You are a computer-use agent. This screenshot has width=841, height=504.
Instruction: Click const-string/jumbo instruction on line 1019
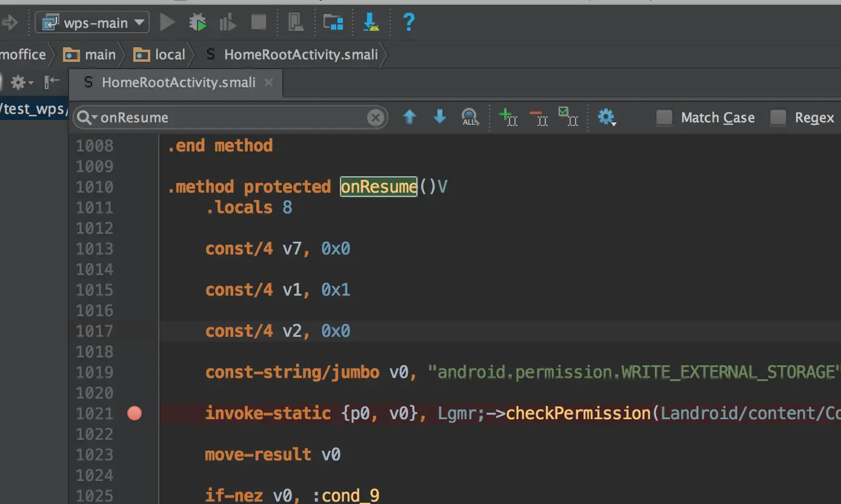coord(292,372)
